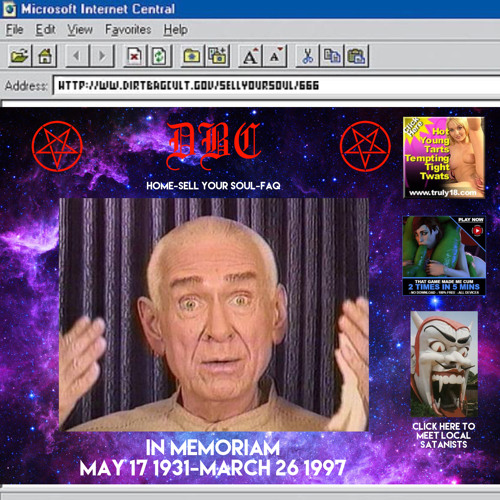This screenshot has height=500, width=500.
Task: Open the Favorites menu
Action: coord(128,30)
